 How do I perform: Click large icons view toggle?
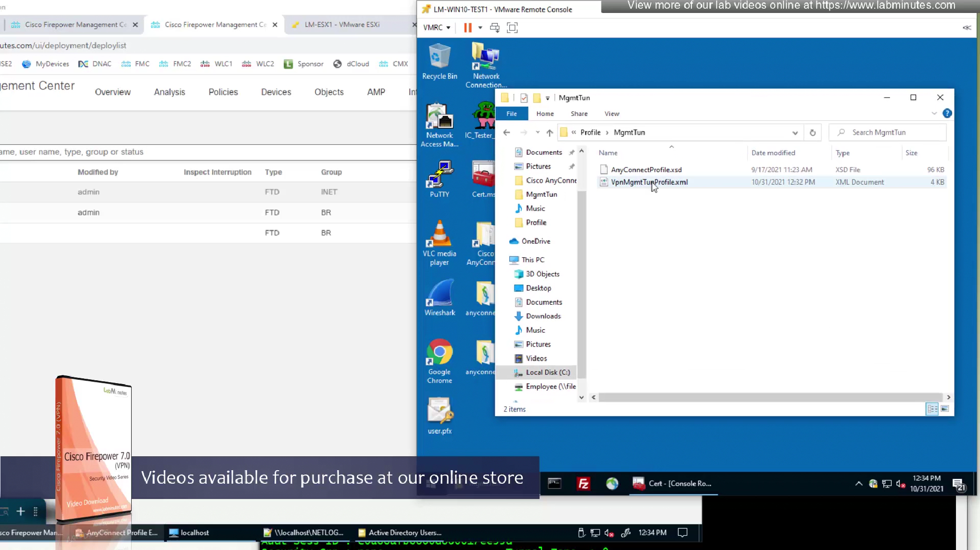(945, 409)
